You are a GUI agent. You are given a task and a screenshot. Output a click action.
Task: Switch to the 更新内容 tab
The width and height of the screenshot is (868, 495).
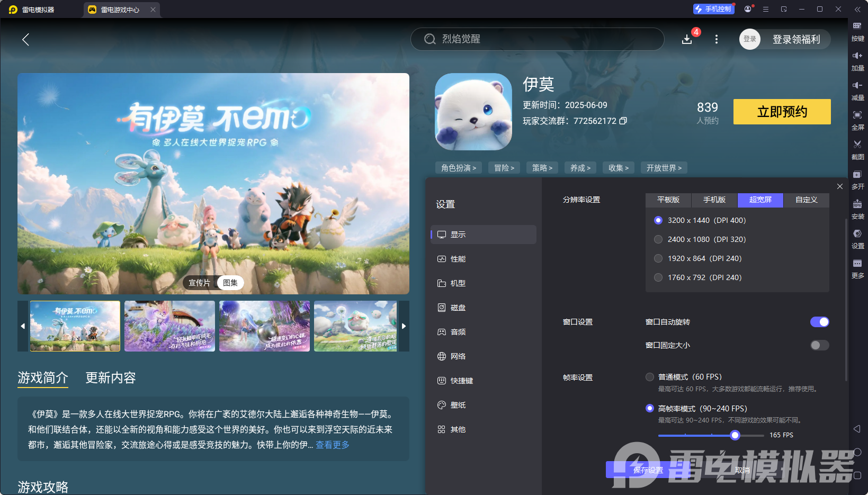(110, 378)
